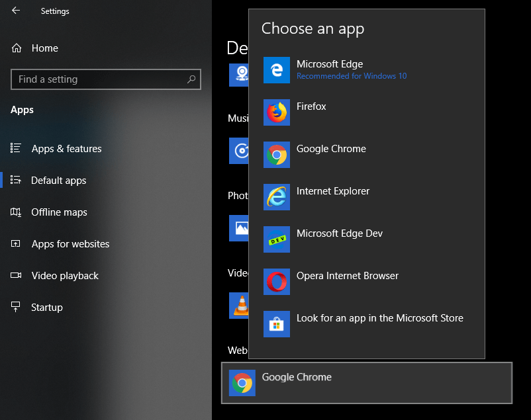
Task: Click the Apps for websites icon
Action: point(16,243)
